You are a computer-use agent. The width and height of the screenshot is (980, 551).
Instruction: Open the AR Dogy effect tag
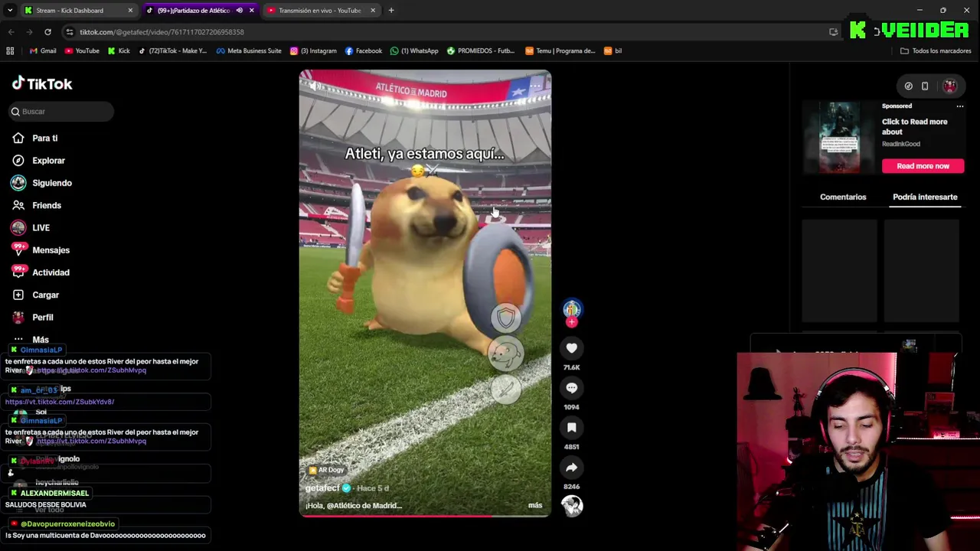click(x=327, y=470)
